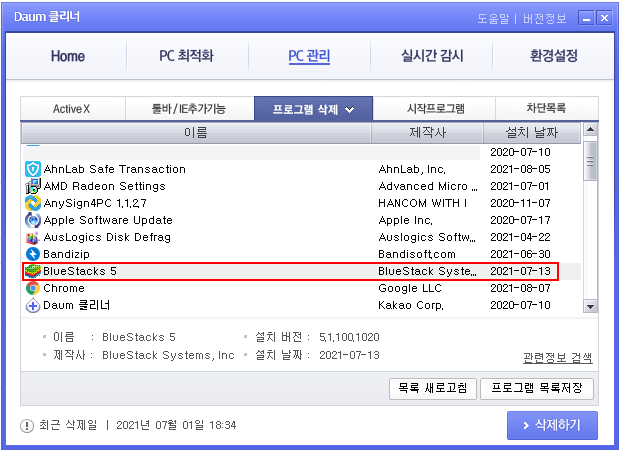The width and height of the screenshot is (621, 454).
Task: Click Google LLC manufacturer cell
Action: coord(410,288)
